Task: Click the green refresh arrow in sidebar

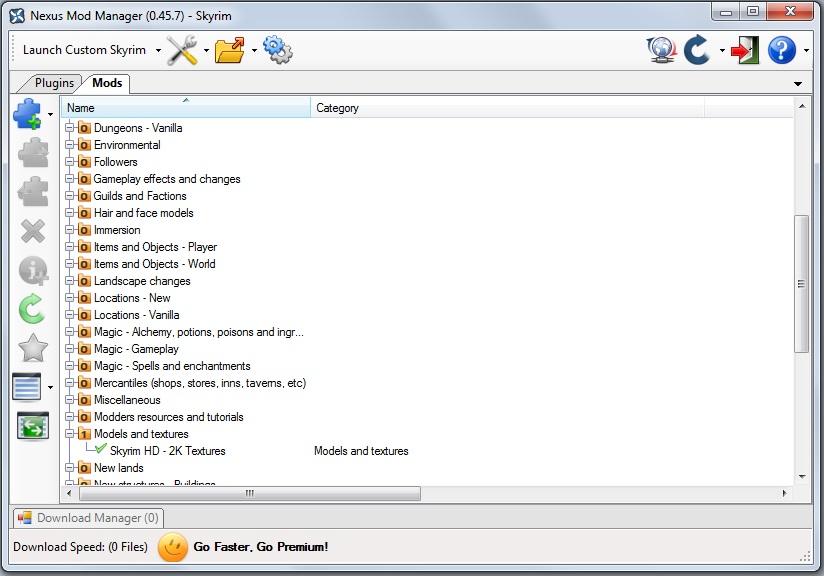Action: click(x=32, y=308)
